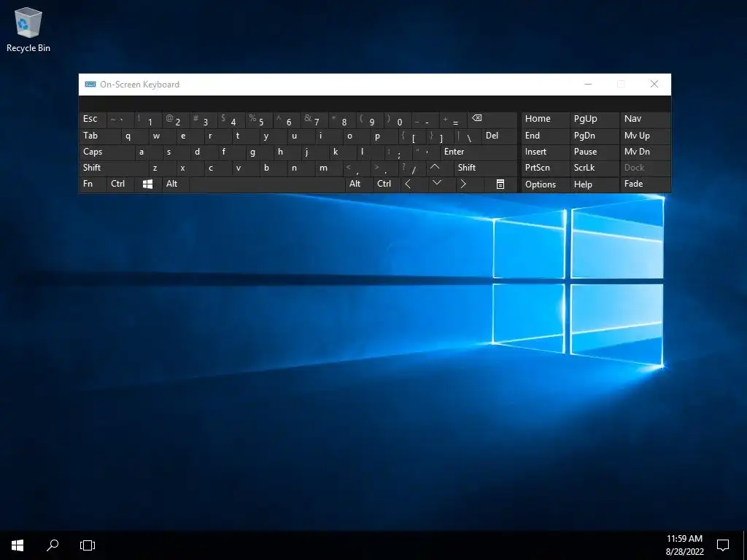Click the Help key

point(594,184)
